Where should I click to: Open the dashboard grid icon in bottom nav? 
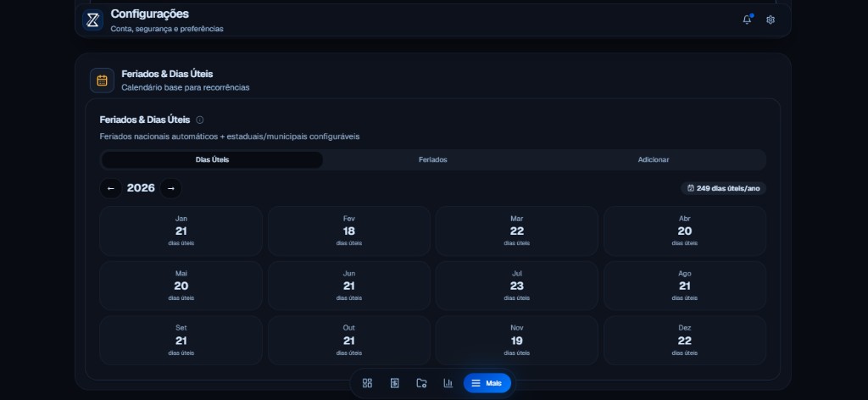pyautogui.click(x=367, y=383)
